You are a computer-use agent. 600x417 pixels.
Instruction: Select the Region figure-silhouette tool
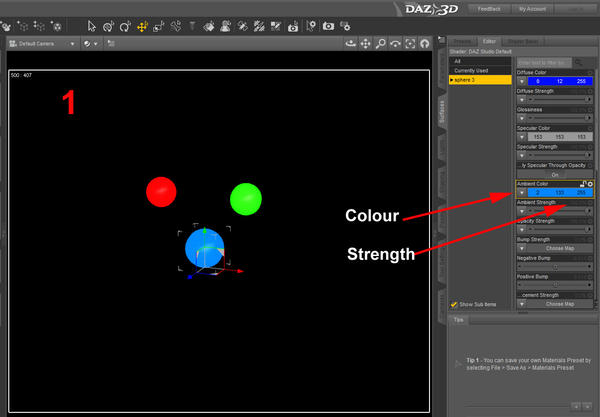click(x=225, y=26)
